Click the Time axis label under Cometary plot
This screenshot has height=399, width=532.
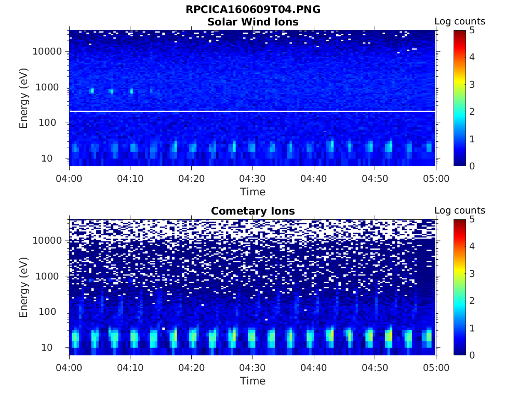pos(252,381)
